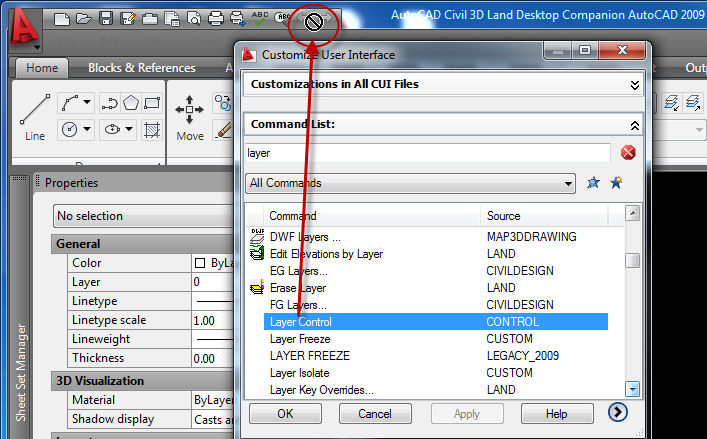Select the 'Layer Key Overrides...' command row

coord(436,390)
